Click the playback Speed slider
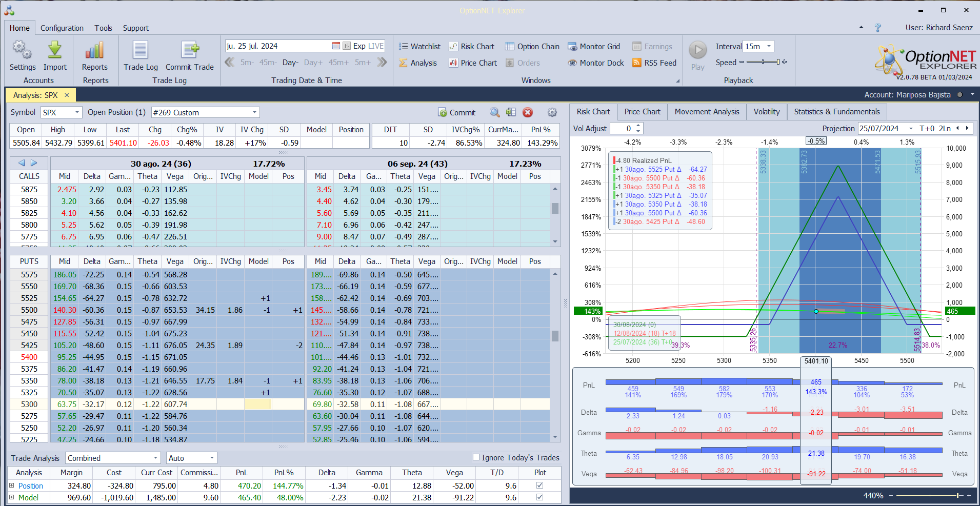 [763, 62]
